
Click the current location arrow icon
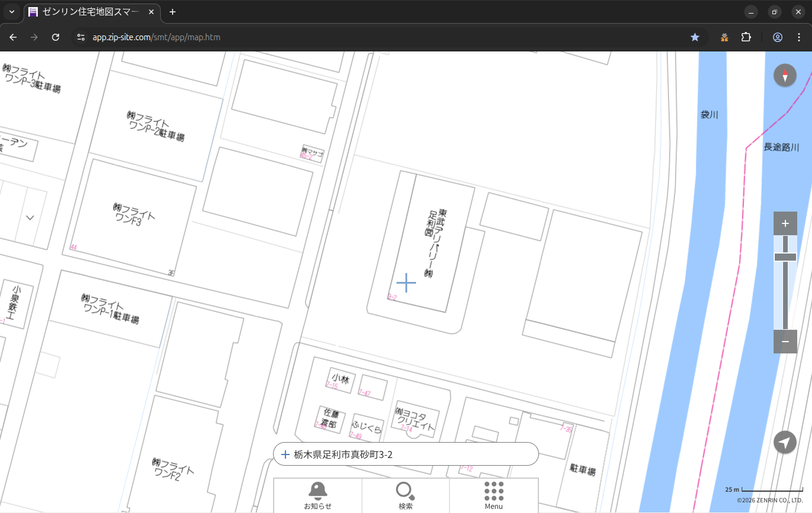click(785, 442)
